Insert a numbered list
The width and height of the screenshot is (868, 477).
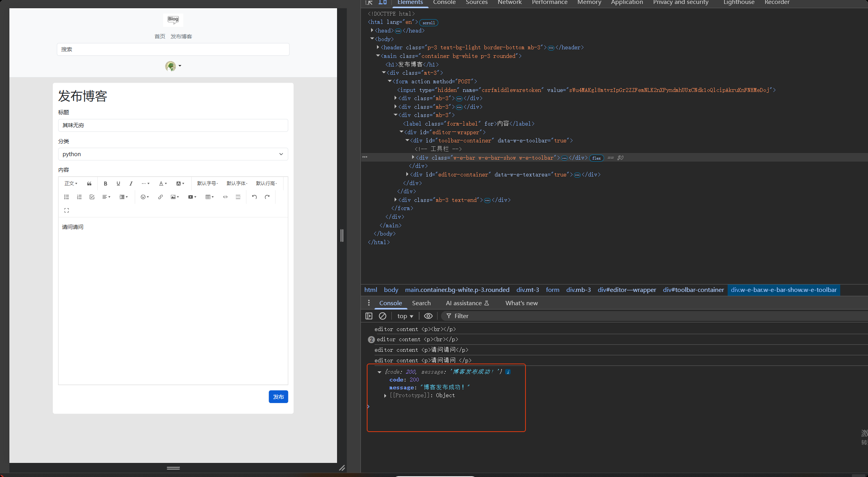pyautogui.click(x=79, y=197)
